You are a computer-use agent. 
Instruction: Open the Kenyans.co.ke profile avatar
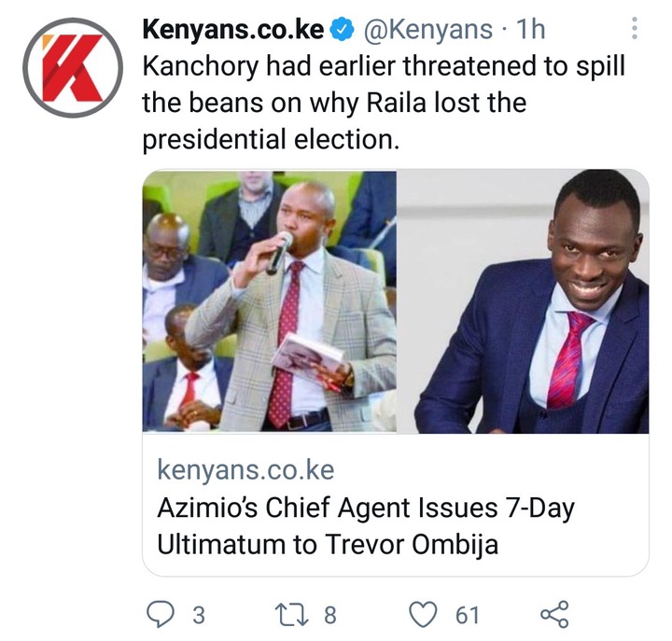73,68
